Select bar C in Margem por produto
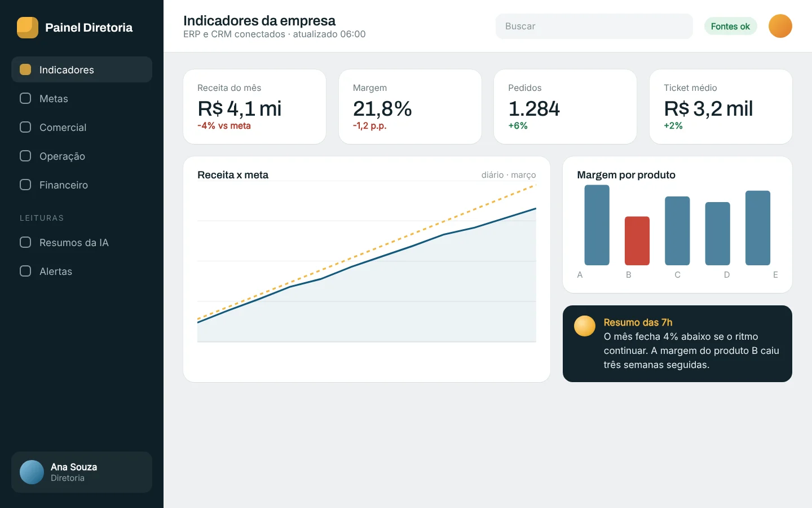This screenshot has height=508, width=812. click(x=677, y=231)
